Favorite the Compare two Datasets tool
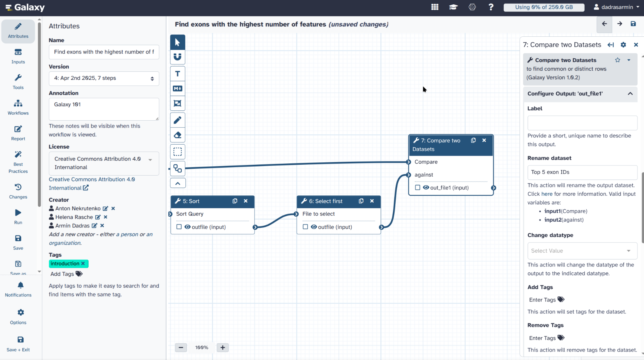 click(618, 60)
